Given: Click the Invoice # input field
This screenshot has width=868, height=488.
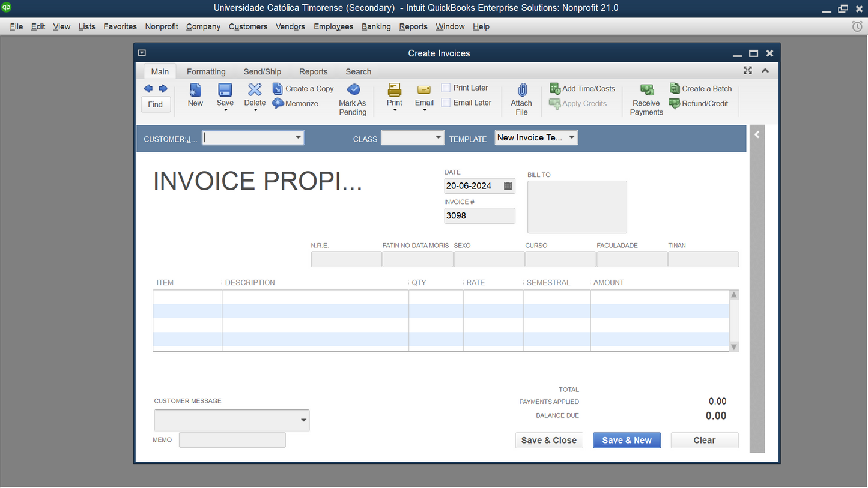Looking at the screenshot, I should [479, 215].
